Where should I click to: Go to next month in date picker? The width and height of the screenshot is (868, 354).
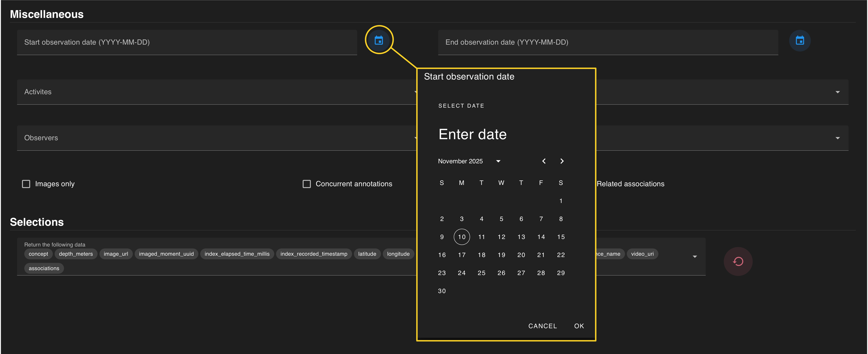pyautogui.click(x=562, y=161)
